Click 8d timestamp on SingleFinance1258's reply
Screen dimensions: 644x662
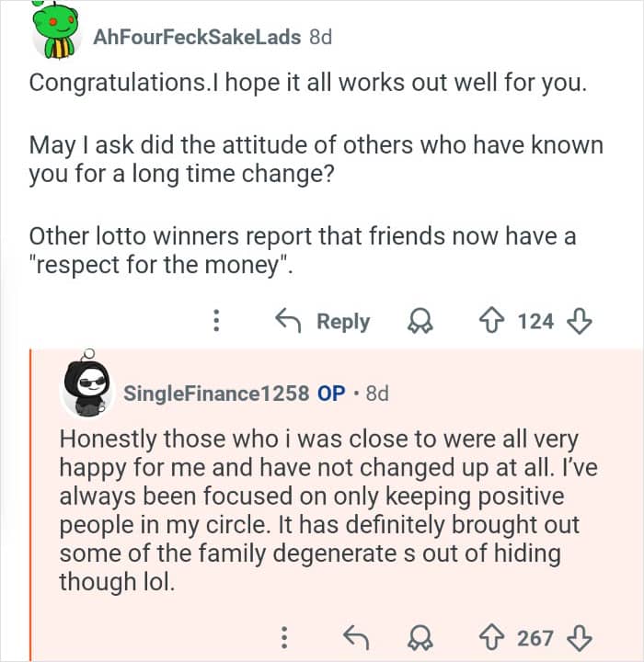tap(377, 394)
